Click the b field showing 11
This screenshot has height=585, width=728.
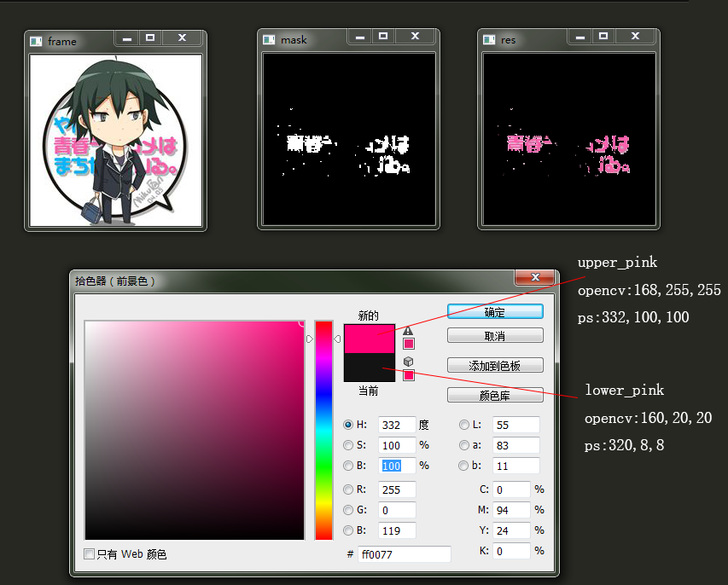click(516, 466)
